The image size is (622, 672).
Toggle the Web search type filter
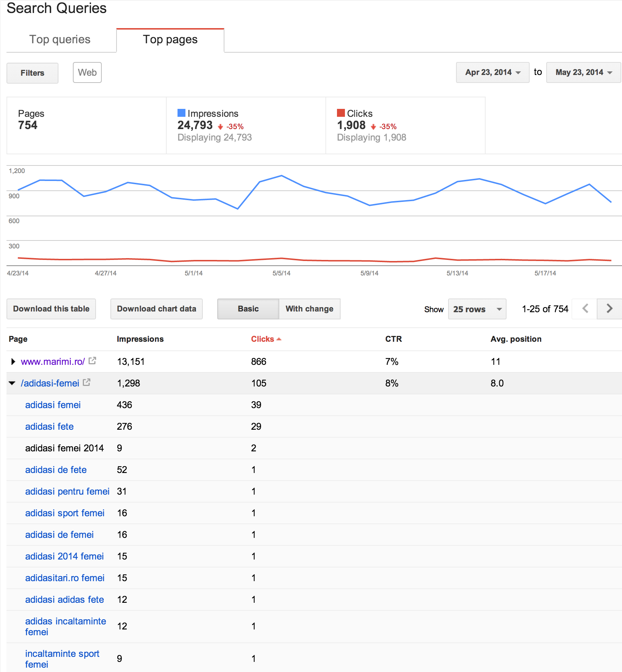pyautogui.click(x=87, y=72)
